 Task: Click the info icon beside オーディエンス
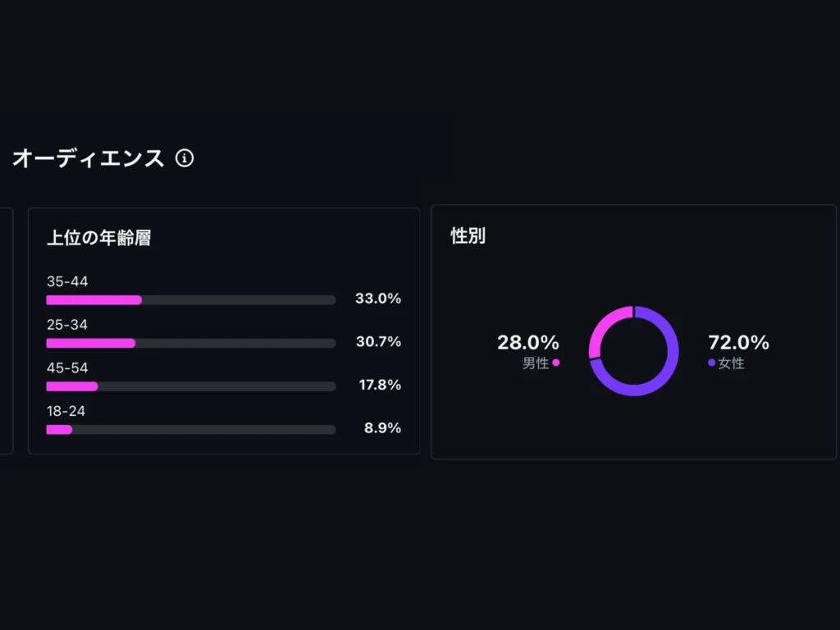pos(185,158)
